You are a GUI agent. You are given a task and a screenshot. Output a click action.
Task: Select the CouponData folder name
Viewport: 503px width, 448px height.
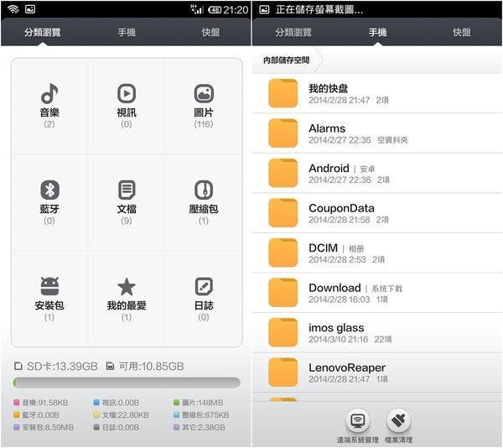pyautogui.click(x=341, y=208)
